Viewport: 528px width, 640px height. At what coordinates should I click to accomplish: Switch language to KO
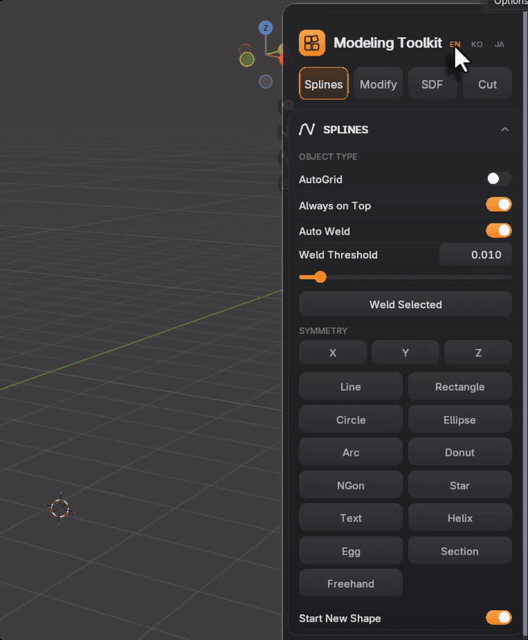[x=477, y=44]
